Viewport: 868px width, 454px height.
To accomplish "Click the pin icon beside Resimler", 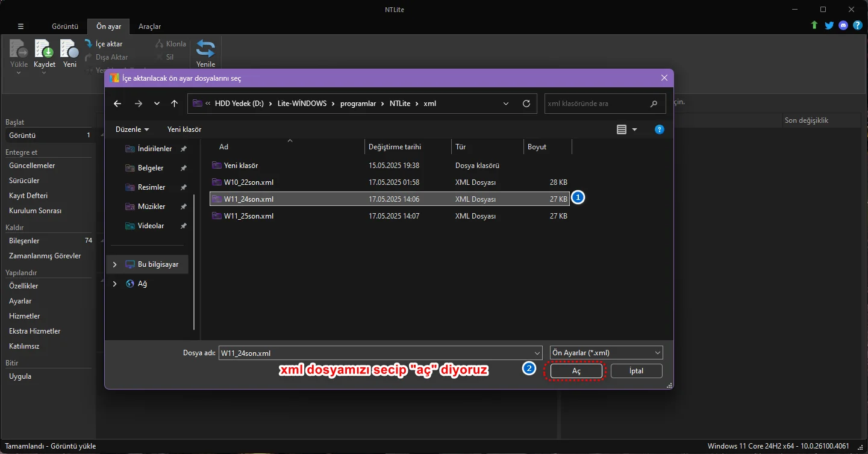I will tap(184, 187).
